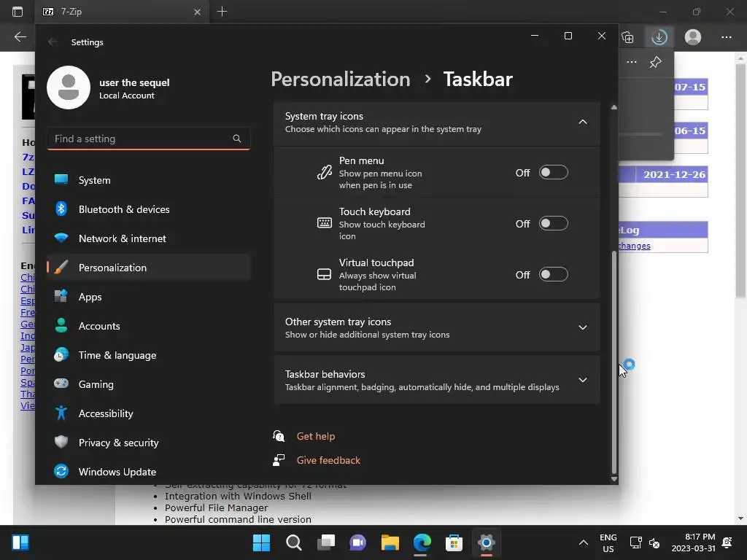Show hidden system tray icons

click(x=583, y=542)
